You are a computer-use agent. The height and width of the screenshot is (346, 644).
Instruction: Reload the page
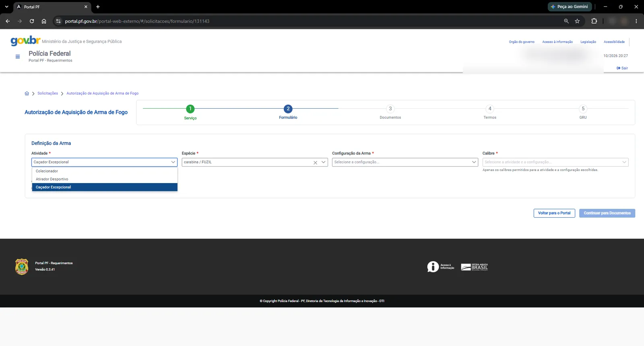click(32, 21)
